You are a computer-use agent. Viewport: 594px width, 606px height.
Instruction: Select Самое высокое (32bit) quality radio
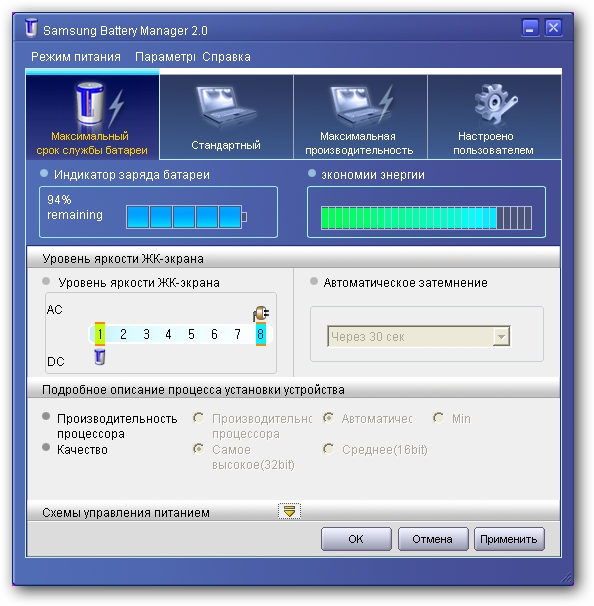pos(199,449)
